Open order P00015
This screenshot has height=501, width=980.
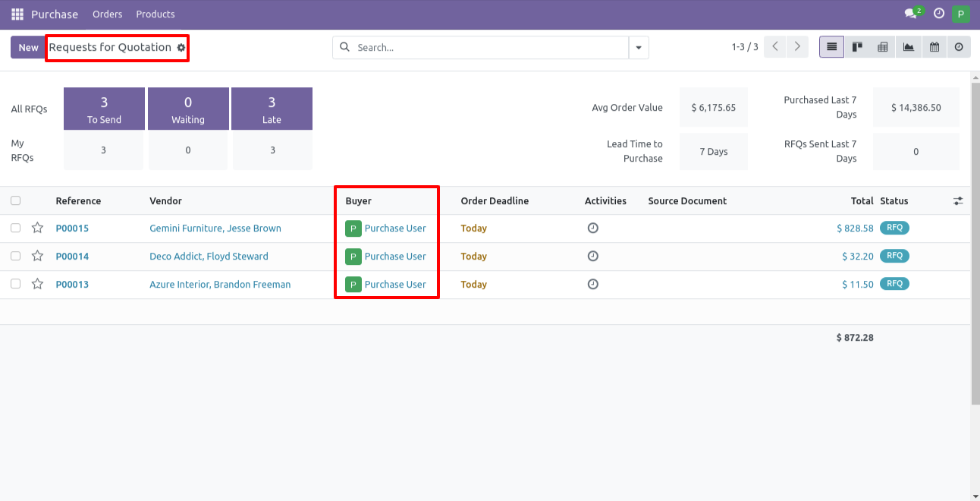(x=72, y=228)
